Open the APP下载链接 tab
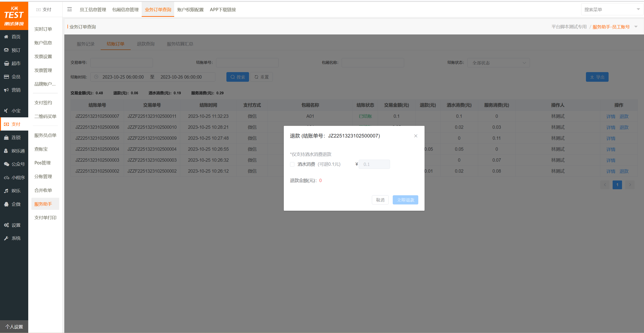 (x=223, y=9)
